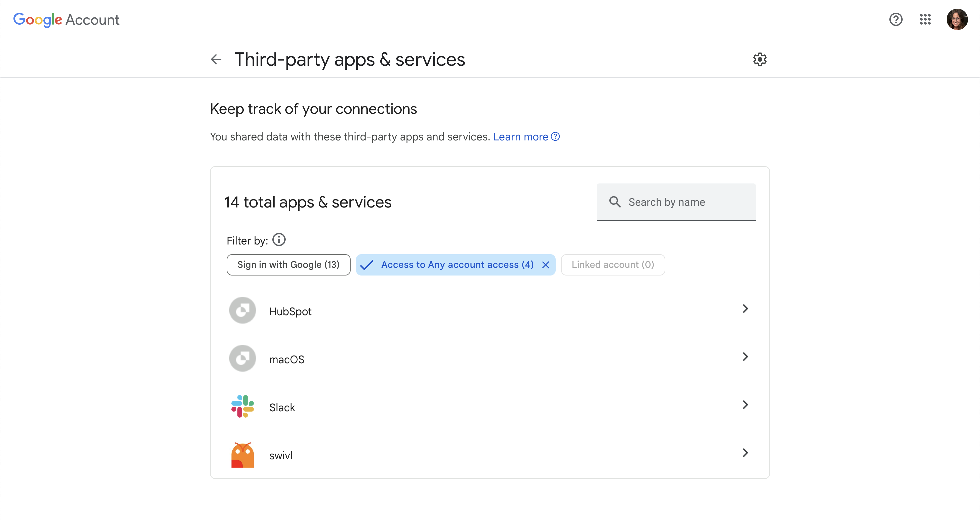The image size is (980, 521).
Task: Open the Google apps grid icon
Action: coord(925,19)
